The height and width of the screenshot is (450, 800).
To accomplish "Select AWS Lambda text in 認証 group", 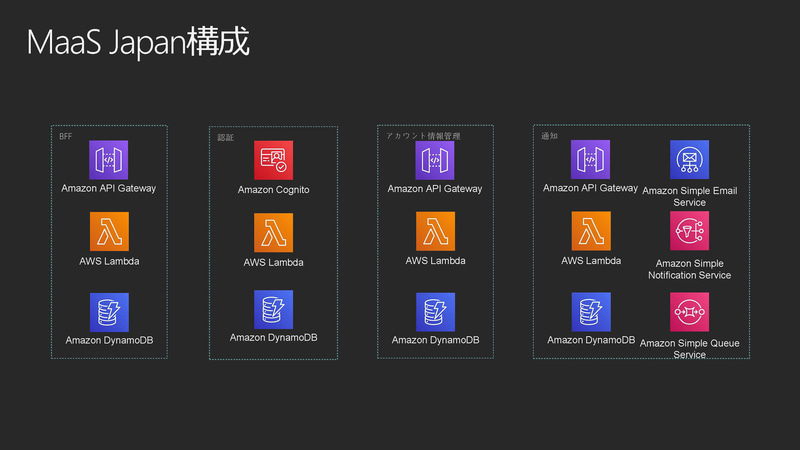I will (273, 263).
